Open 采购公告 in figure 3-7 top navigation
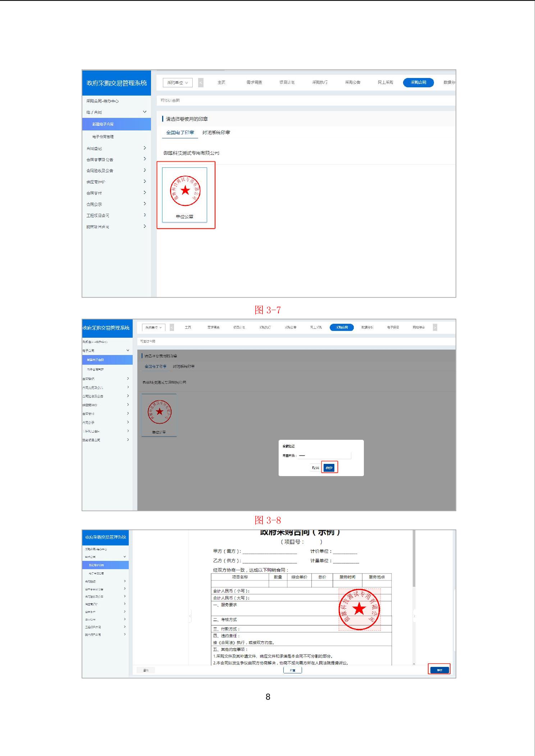Screen dimensions: 535x756 click(x=352, y=82)
